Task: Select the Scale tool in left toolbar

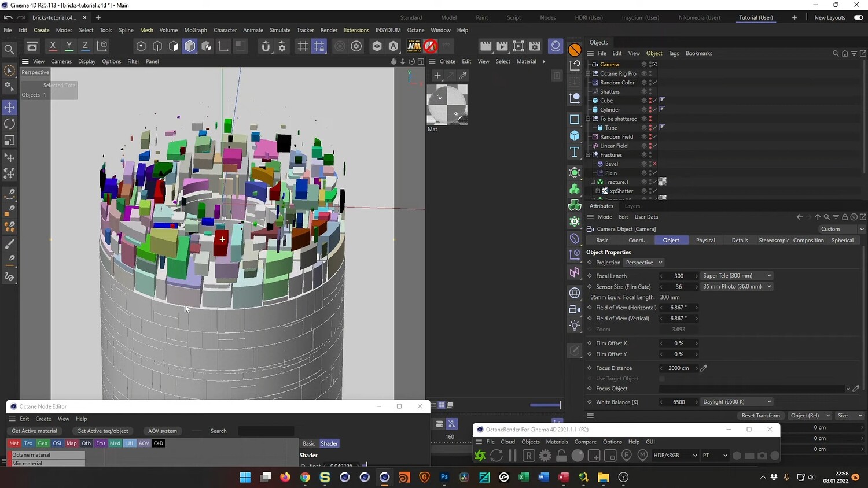Action: click(x=10, y=141)
